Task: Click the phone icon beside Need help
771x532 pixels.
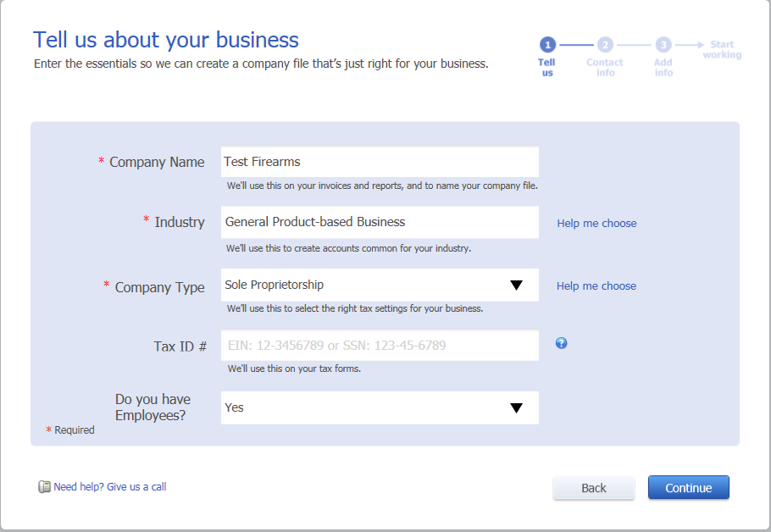Action: pos(44,487)
